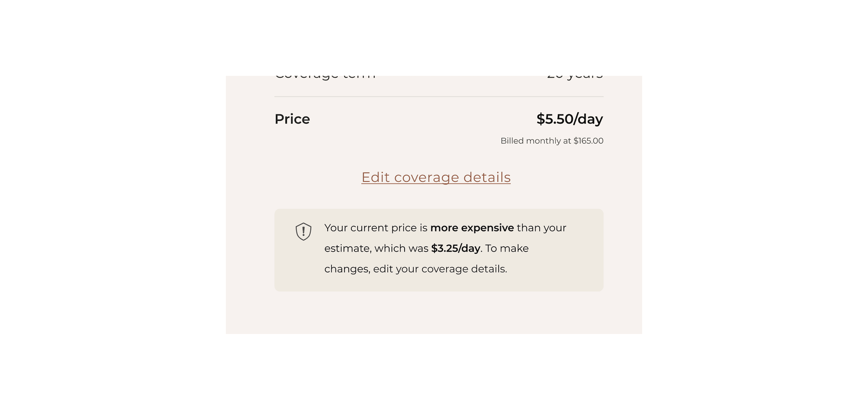Click the Price label
Screen dimensions: 868x410
[292, 119]
